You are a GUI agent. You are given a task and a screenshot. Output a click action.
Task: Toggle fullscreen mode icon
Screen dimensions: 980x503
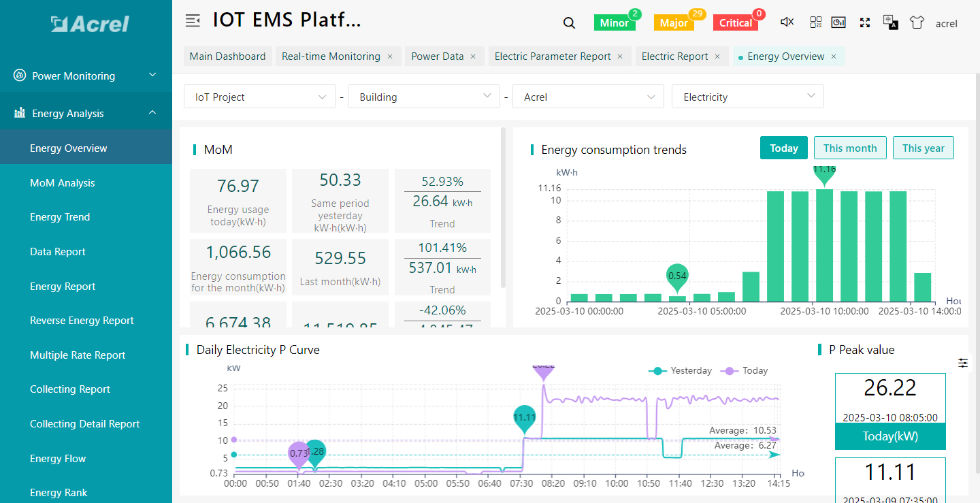click(x=865, y=22)
